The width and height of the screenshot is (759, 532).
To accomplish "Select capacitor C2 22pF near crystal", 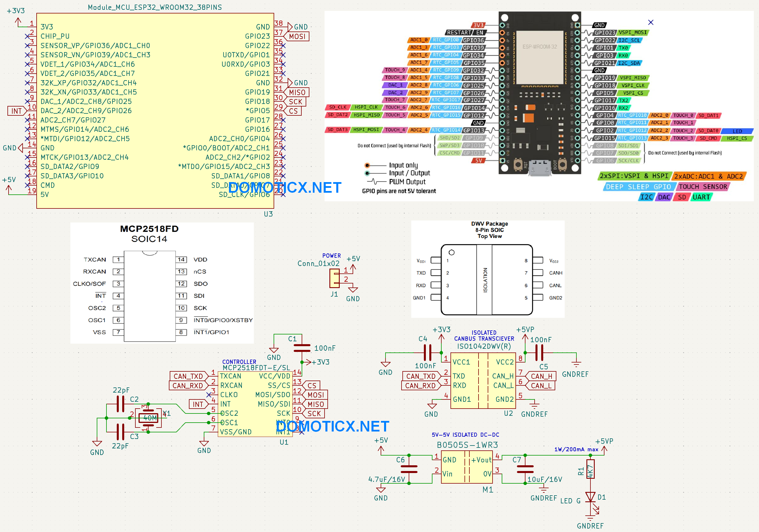I will coord(120,404).
